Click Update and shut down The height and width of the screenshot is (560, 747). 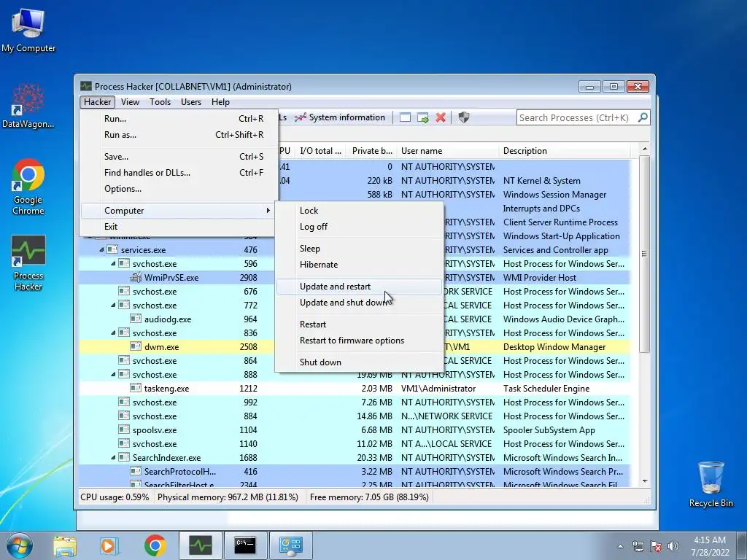pyautogui.click(x=359, y=303)
